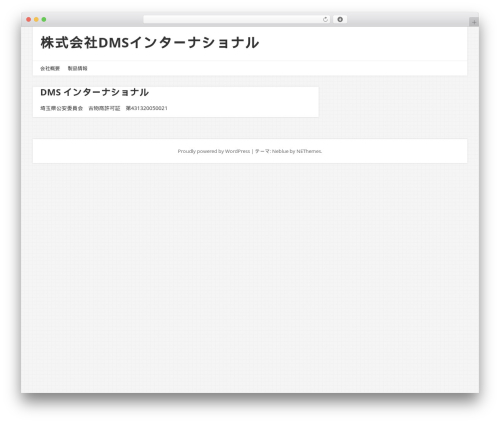Open the 会社概要 menu item
The image size is (500, 423).
tap(50, 68)
